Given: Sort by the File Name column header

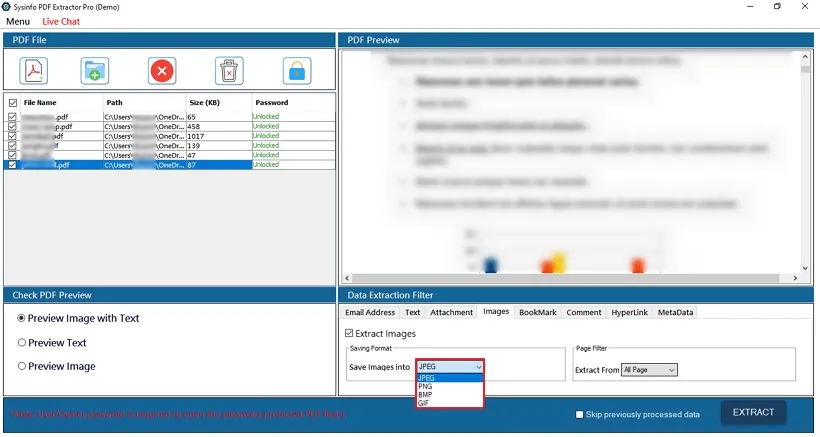Looking at the screenshot, I should click(x=62, y=102).
